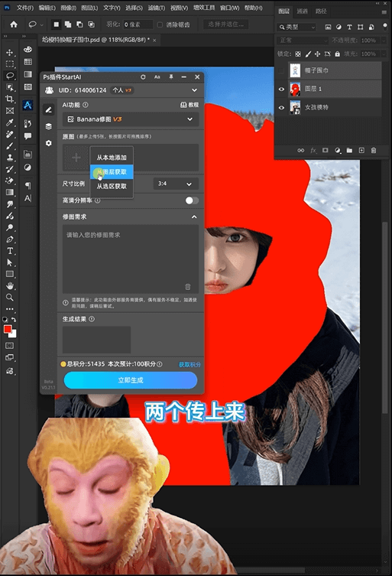Screen dimensions: 392x576
Task: Collapse the 修图需求 section
Action: (x=194, y=216)
